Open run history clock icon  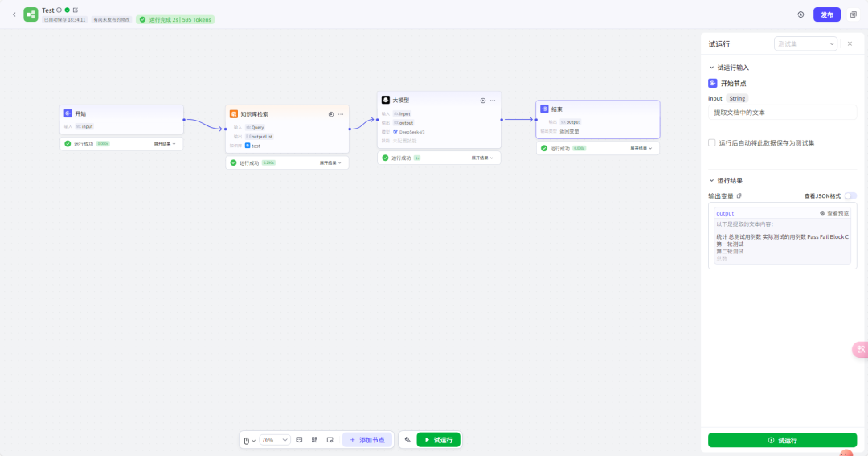click(x=800, y=14)
